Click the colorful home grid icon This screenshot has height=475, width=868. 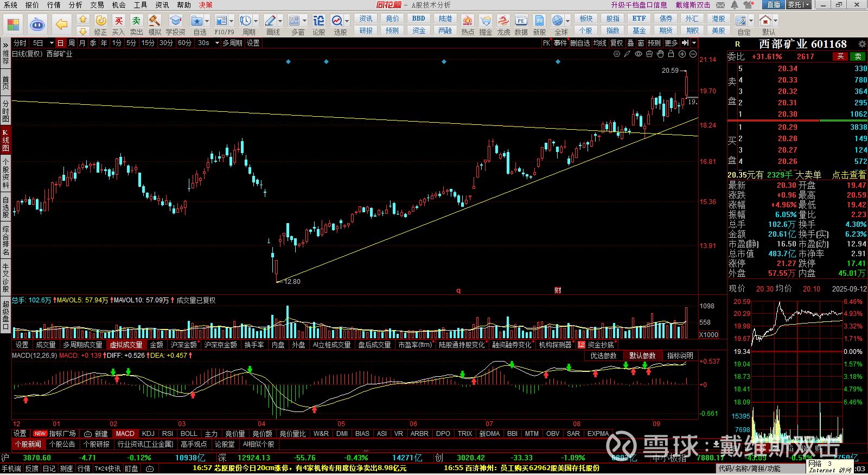click(14, 24)
